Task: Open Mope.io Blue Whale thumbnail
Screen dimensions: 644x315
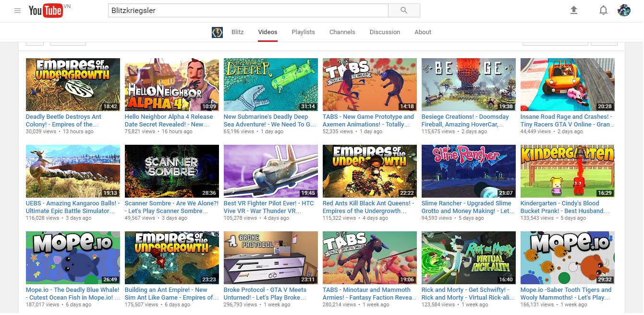Action: tap(73, 258)
